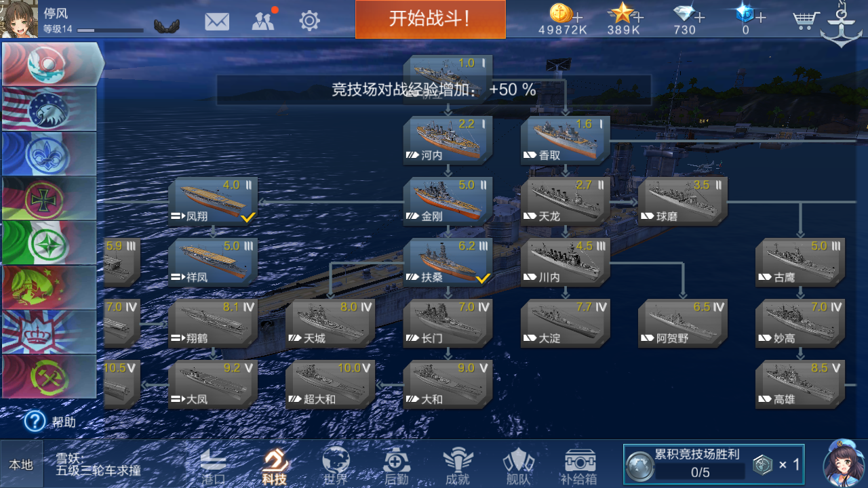
Task: Select the American eagle flag
Action: (x=49, y=109)
